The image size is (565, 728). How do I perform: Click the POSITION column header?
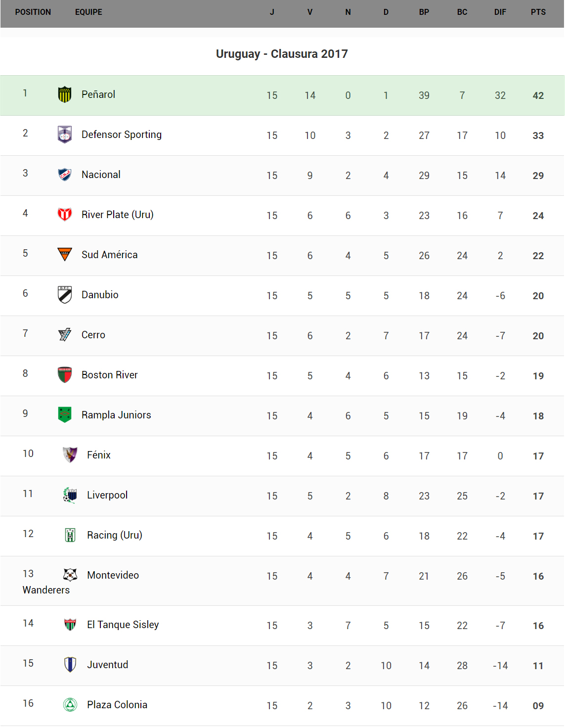coord(33,12)
